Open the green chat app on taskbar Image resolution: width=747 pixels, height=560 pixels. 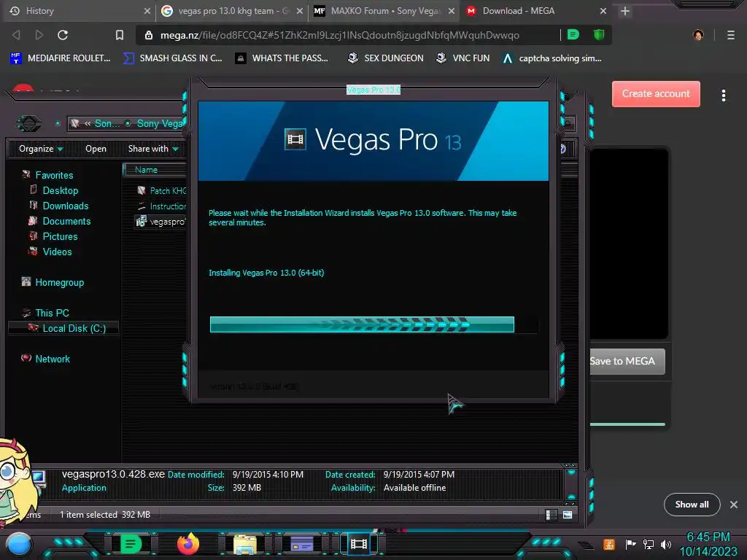(x=131, y=543)
